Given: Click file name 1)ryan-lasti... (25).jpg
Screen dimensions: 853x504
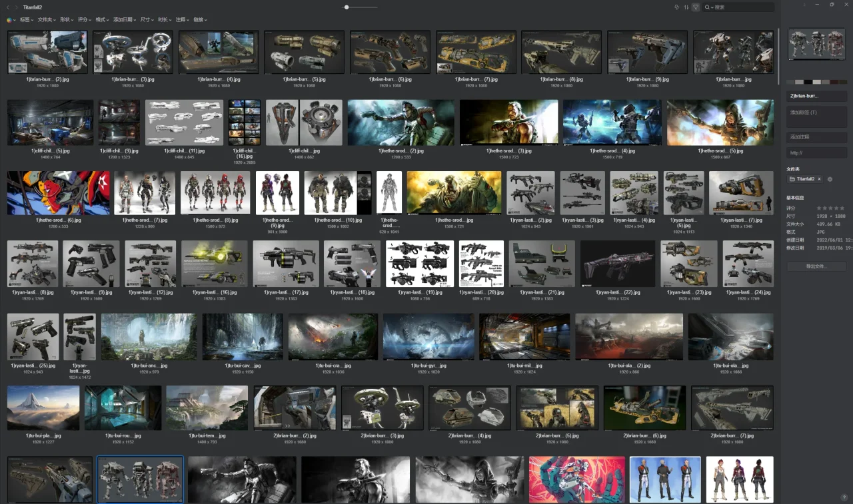Looking at the screenshot, I should 33,366.
